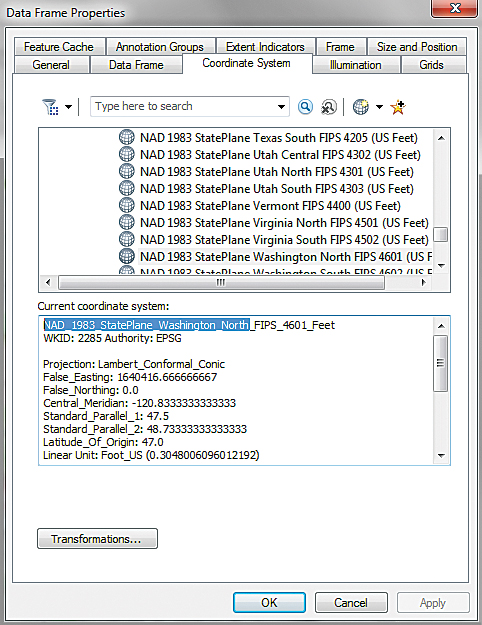The width and height of the screenshot is (482, 625).
Task: Click coordinate list scroll down arrow
Action: point(441,265)
